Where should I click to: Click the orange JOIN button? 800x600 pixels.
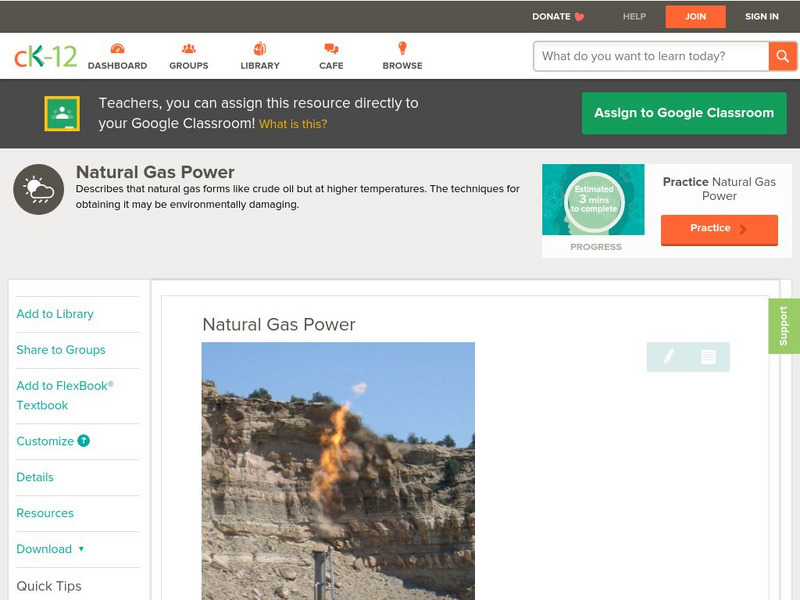695,17
